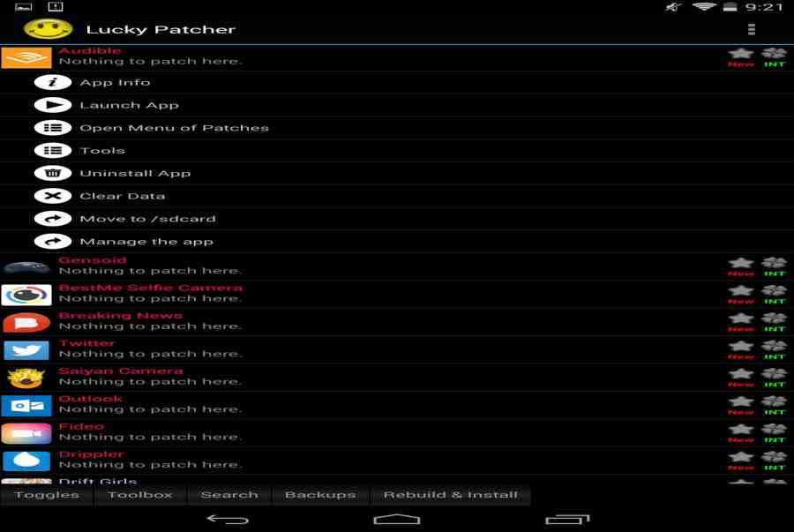The height and width of the screenshot is (532, 794).
Task: Tap the Uninstall App trash icon
Action: pyautogui.click(x=52, y=174)
